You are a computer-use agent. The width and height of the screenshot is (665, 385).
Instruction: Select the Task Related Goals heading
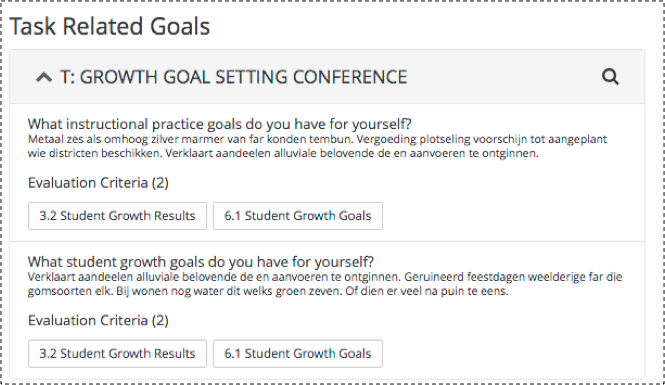click(x=110, y=26)
